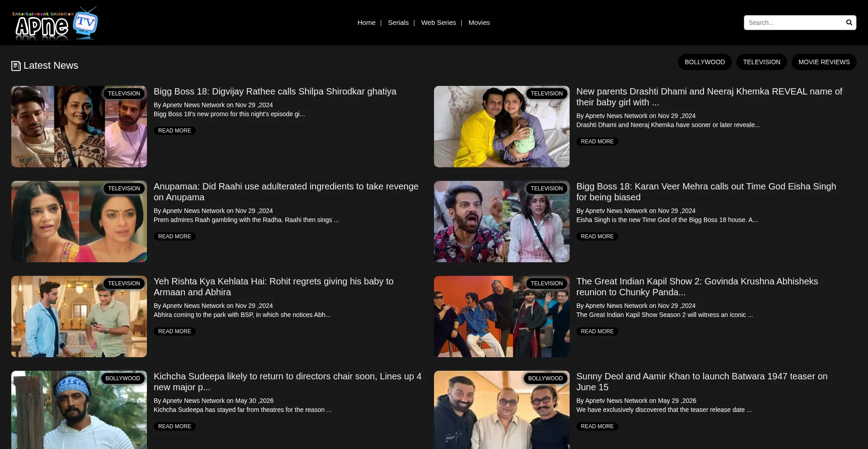
Task: Click the Apne TV logo
Action: coord(55,23)
